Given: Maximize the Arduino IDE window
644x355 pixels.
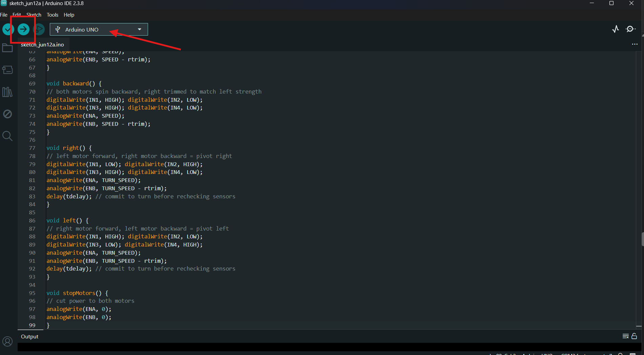Looking at the screenshot, I should click(611, 3).
